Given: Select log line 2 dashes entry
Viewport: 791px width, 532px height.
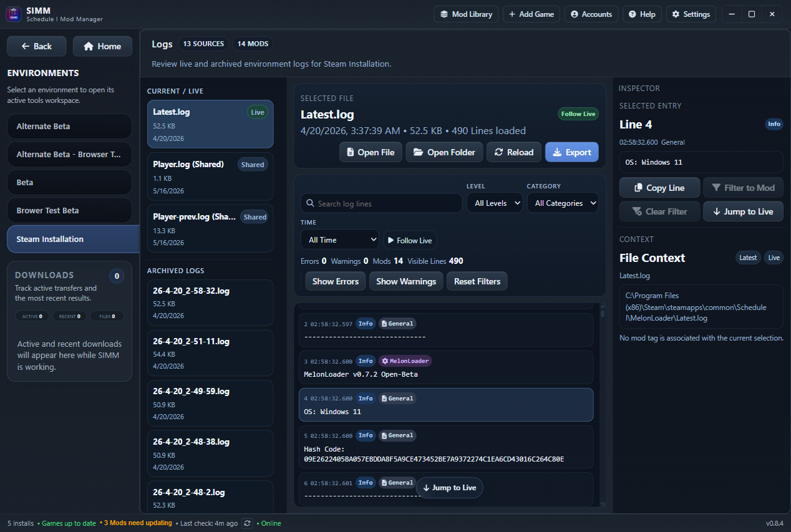Looking at the screenshot, I should (446, 330).
